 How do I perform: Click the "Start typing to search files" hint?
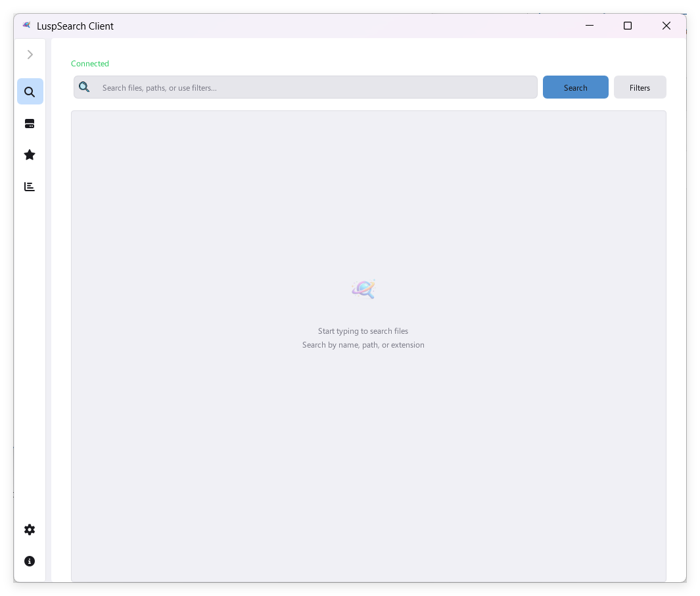point(363,331)
